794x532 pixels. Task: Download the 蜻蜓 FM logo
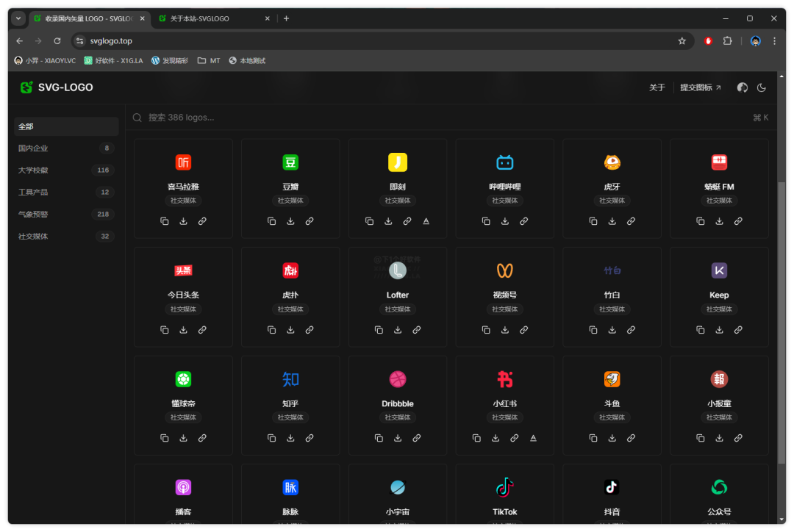[719, 221]
